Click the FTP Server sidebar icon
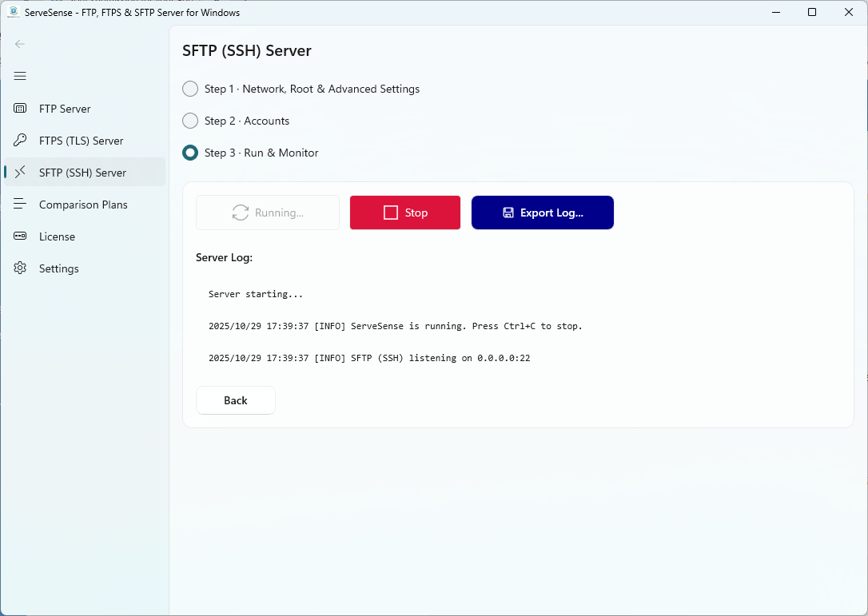This screenshot has height=616, width=868. pos(20,109)
